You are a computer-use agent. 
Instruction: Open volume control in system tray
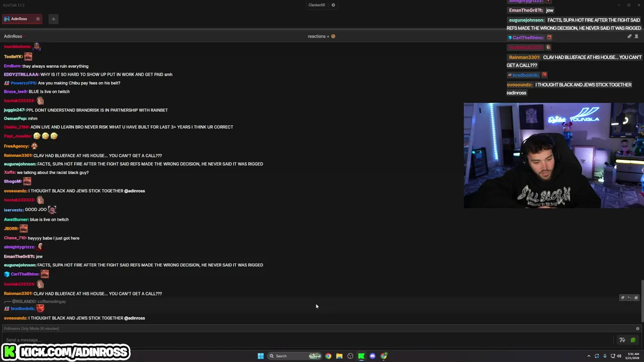619,356
